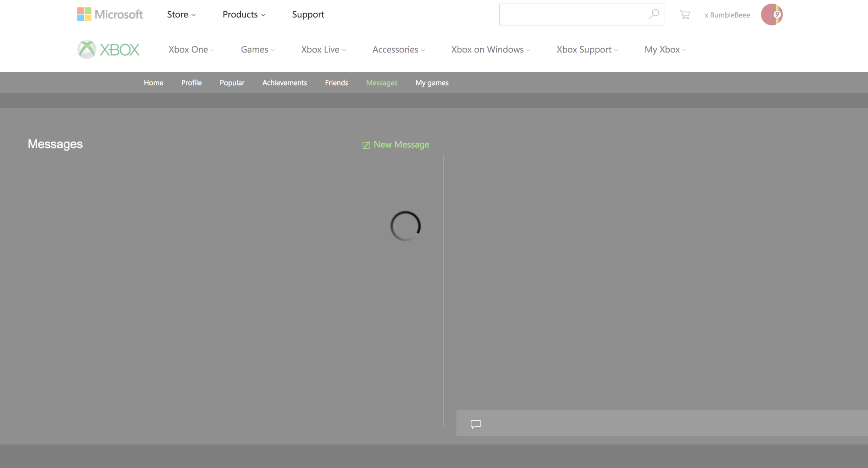Expand the Games menu
Viewport: 868px width, 468px height.
click(258, 49)
